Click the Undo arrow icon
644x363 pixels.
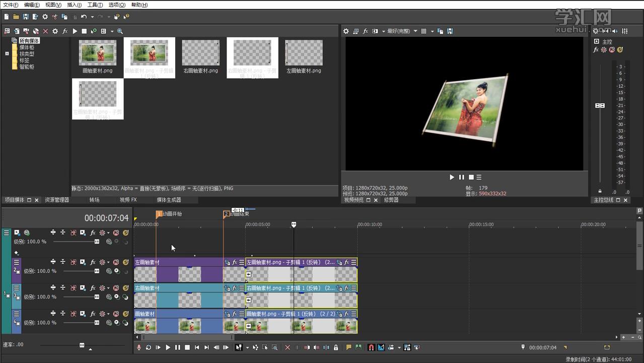[x=84, y=17]
